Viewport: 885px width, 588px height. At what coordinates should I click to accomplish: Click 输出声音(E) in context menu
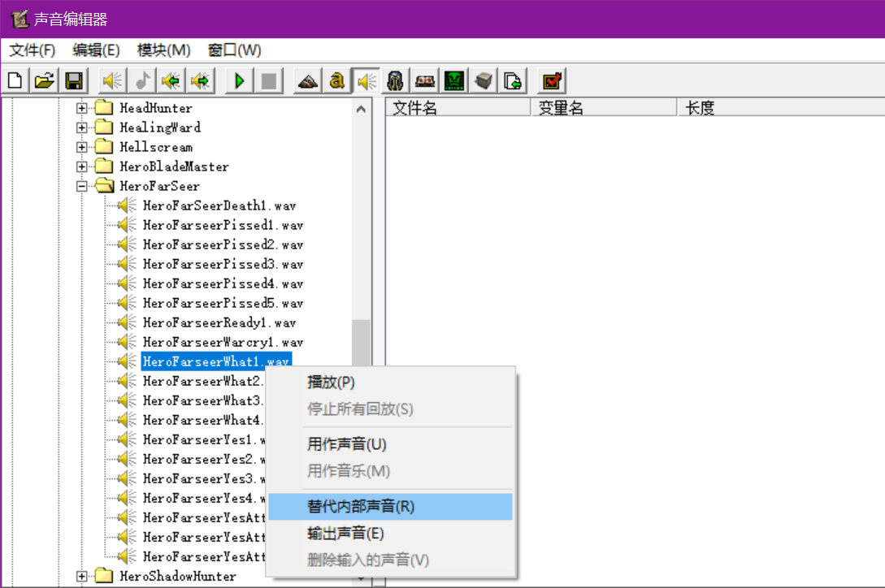tap(345, 534)
